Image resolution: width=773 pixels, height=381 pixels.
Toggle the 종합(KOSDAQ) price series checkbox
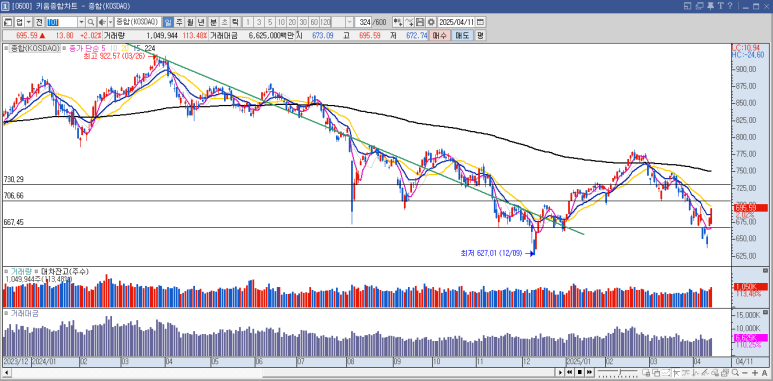coord(6,48)
